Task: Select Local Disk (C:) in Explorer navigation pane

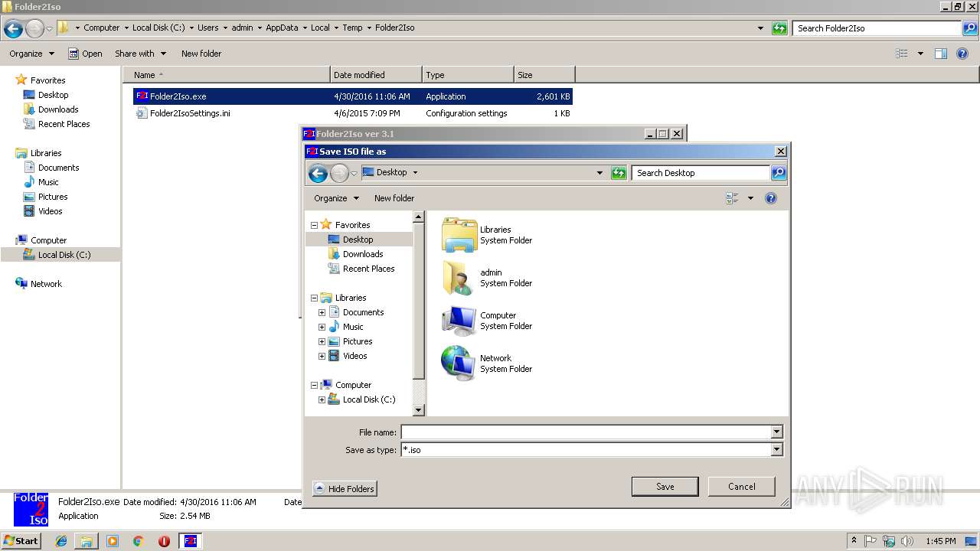Action: [64, 255]
